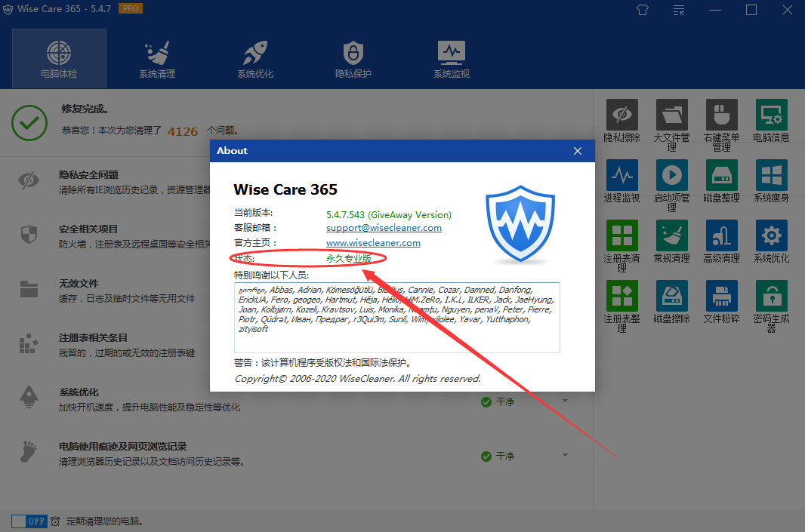This screenshot has height=532, width=805.
Task: Expand the 电脑使用痕迹 result row arrow
Action: pyautogui.click(x=565, y=455)
